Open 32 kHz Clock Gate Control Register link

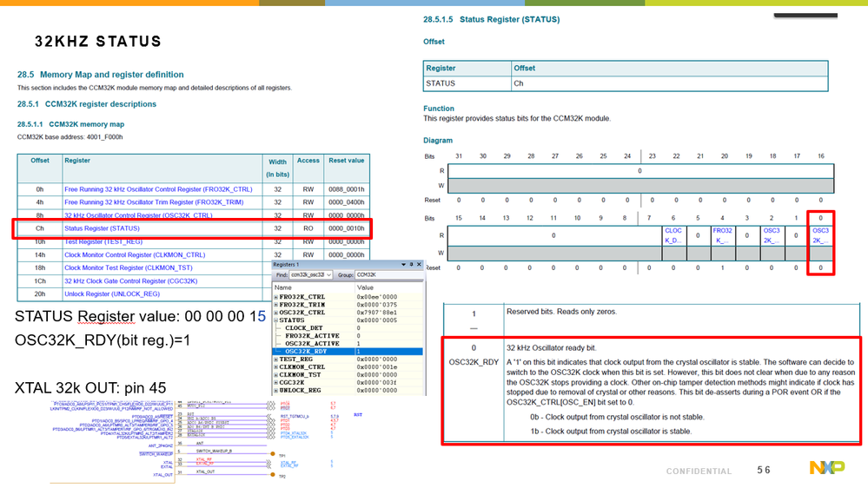point(130,281)
